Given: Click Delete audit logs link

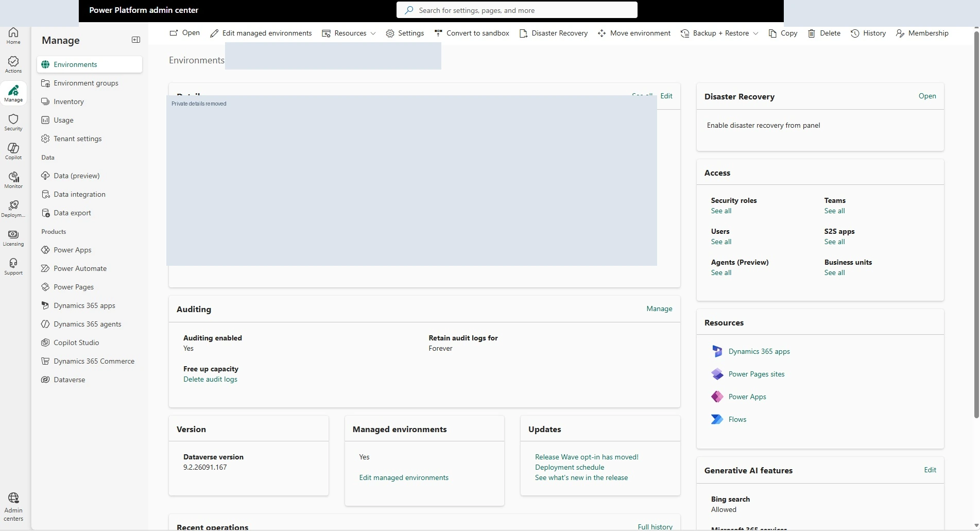Looking at the screenshot, I should point(210,379).
